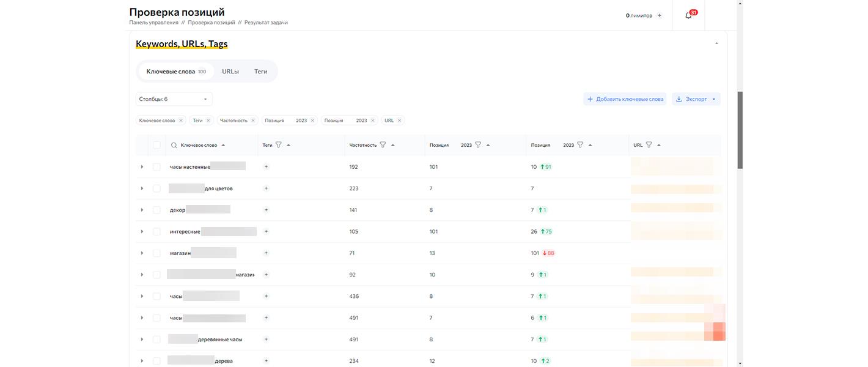Check the 'часы' frequency 436 row checkbox
Viewport: 868px width, 367px height.
(156, 296)
